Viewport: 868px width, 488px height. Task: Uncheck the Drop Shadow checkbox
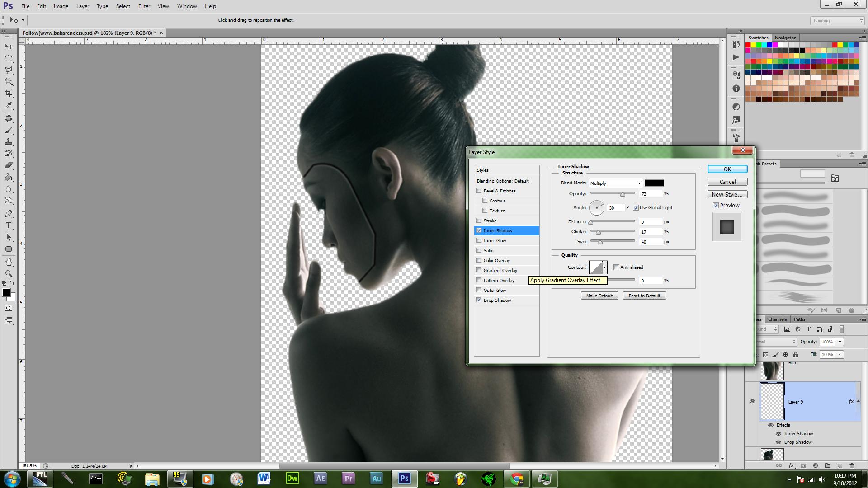click(479, 300)
